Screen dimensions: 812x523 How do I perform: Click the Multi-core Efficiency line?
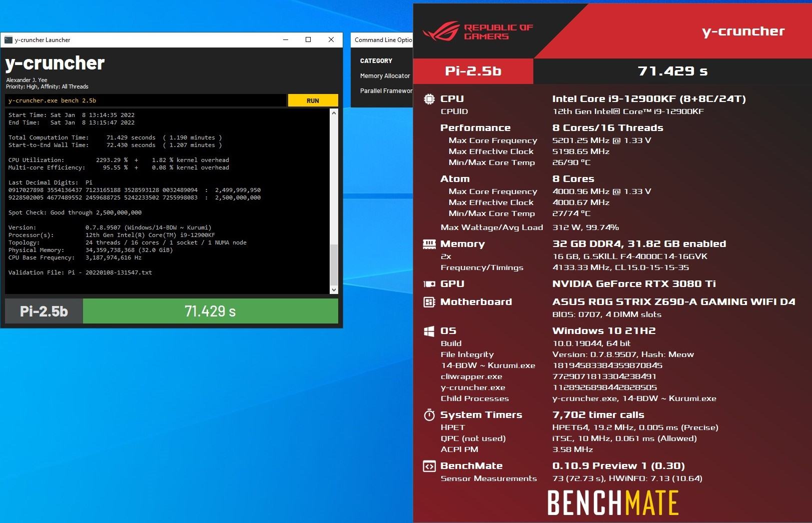coord(119,167)
